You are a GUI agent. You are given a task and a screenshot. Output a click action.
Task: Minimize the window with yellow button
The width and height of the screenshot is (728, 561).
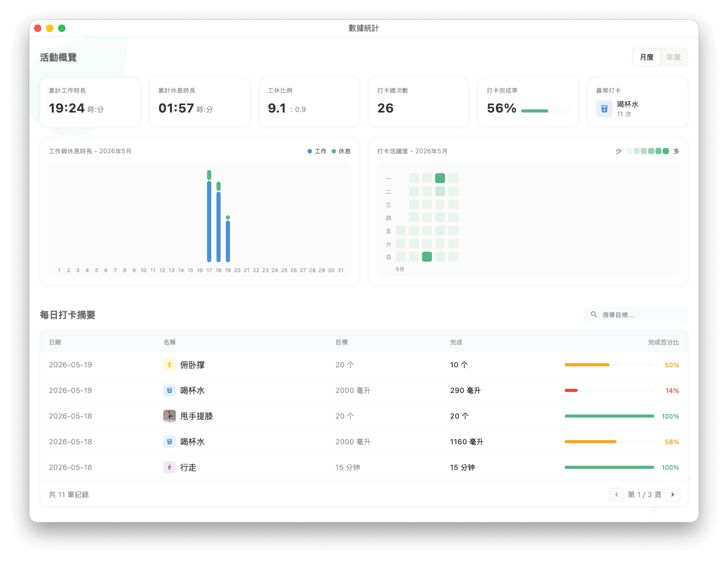click(50, 28)
